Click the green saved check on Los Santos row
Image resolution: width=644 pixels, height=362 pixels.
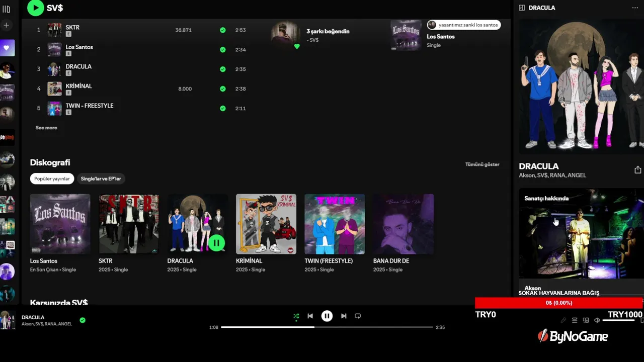point(223,50)
